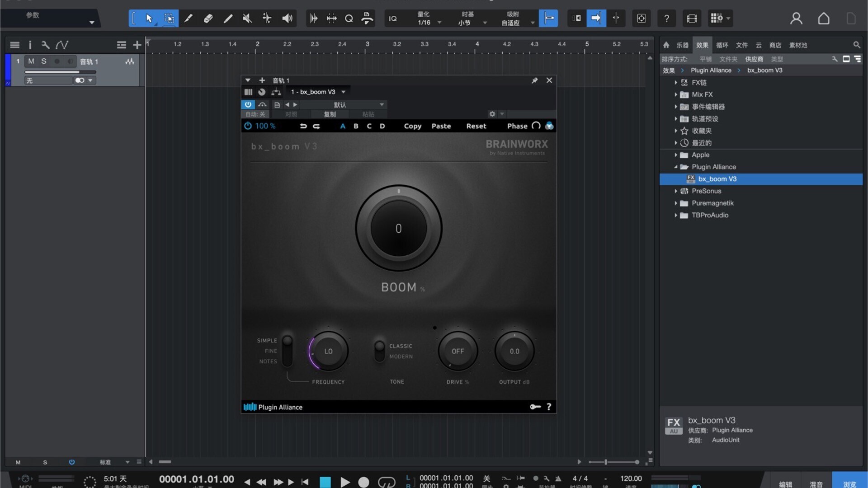Toggle bx_boom internal bypass power icon
This screenshot has height=488, width=868.
248,126
